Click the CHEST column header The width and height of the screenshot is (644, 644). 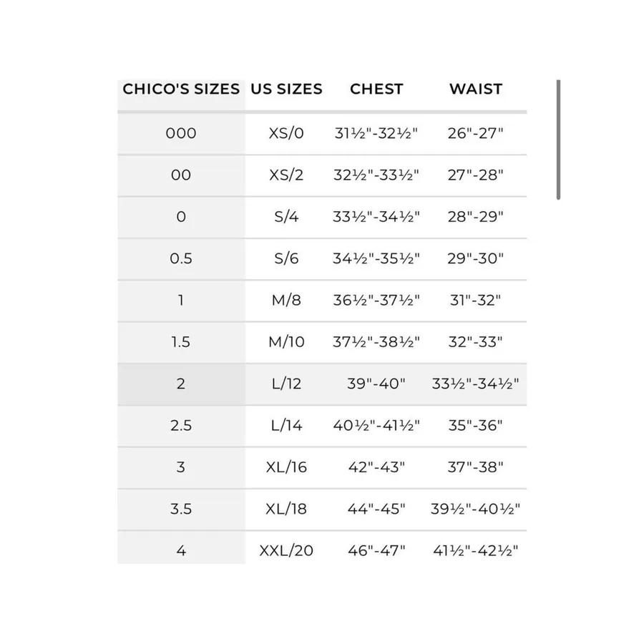click(376, 89)
